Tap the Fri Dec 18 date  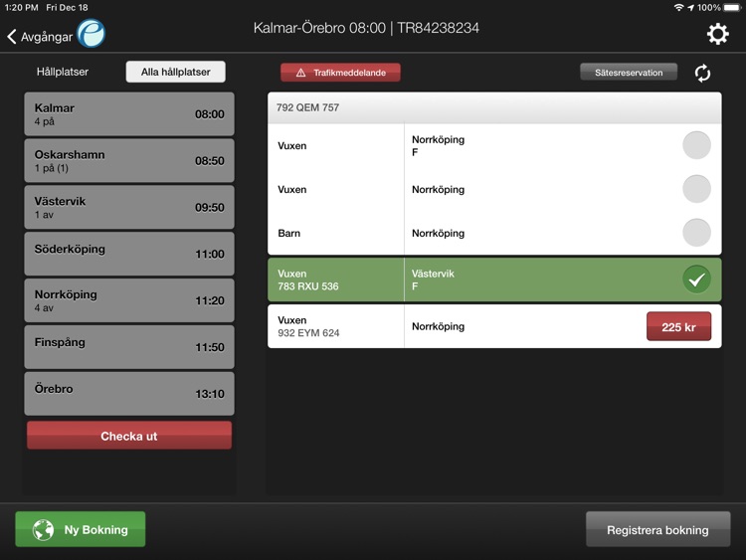(67, 8)
